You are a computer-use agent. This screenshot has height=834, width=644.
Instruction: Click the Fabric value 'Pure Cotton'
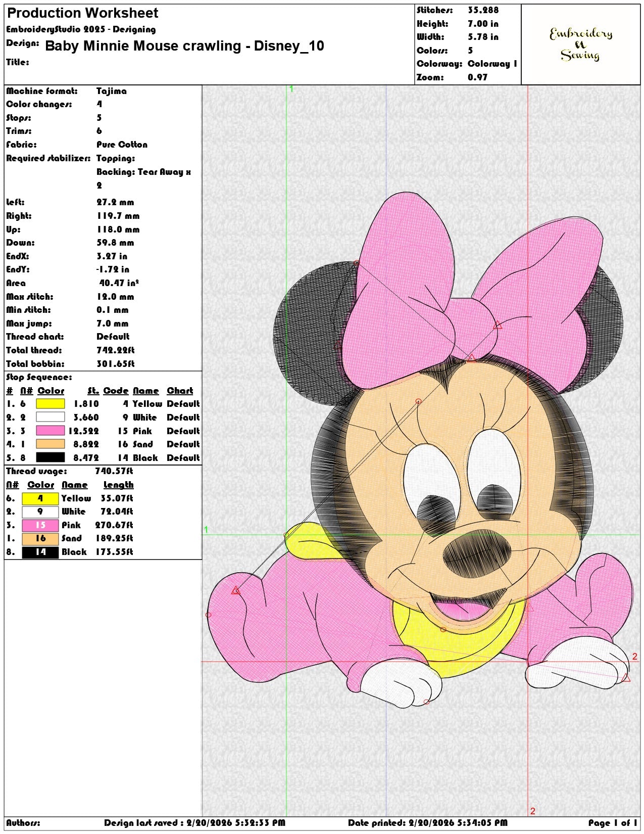tap(122, 145)
